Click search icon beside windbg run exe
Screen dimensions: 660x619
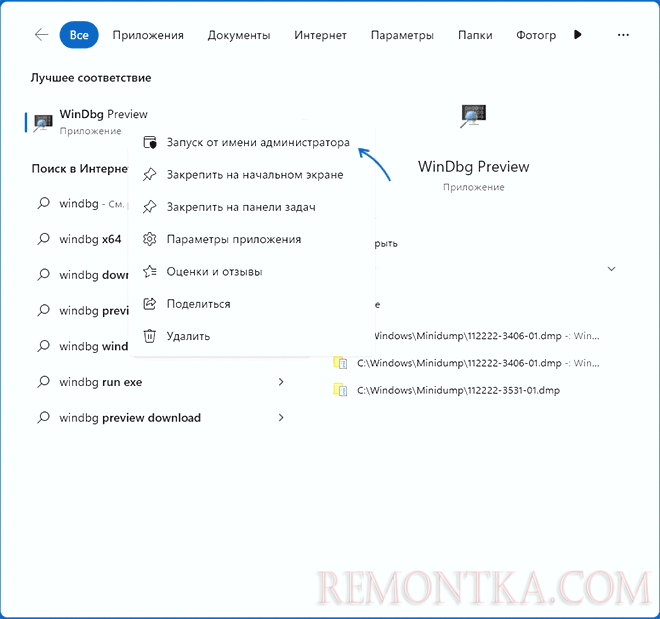click(x=44, y=382)
